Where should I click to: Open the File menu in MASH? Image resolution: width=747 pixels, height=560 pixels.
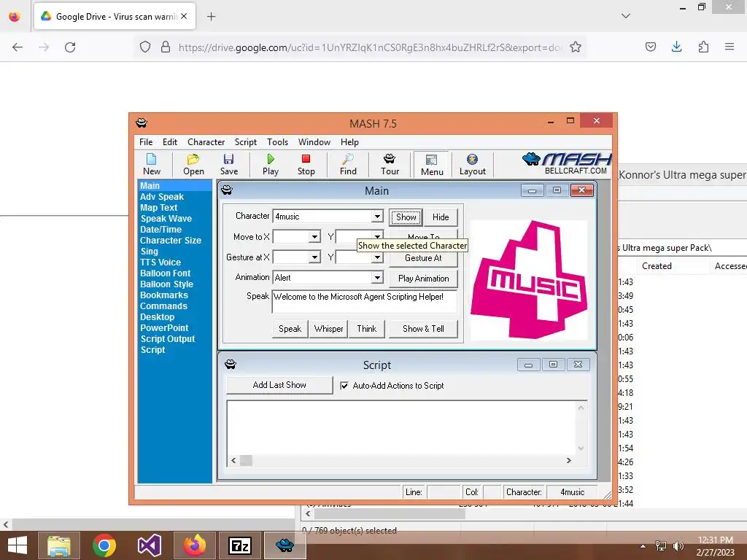tap(146, 142)
